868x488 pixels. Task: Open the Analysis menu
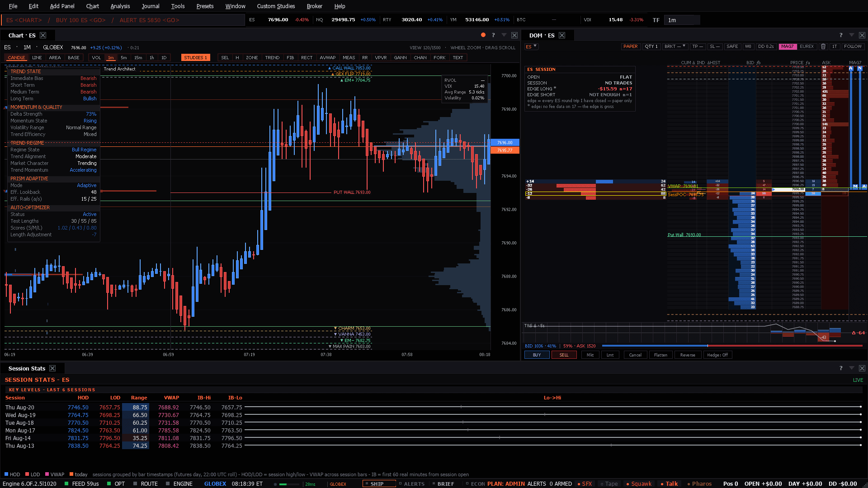point(120,6)
